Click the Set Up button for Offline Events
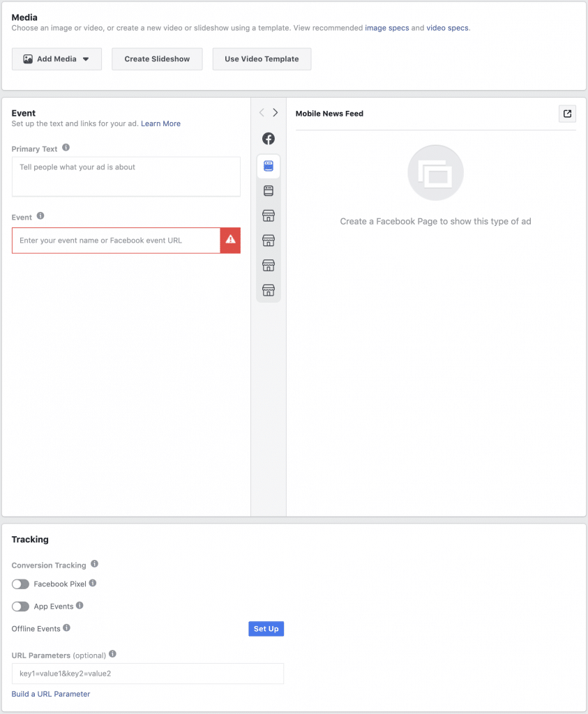Viewport: 588px width, 714px height. click(x=266, y=629)
